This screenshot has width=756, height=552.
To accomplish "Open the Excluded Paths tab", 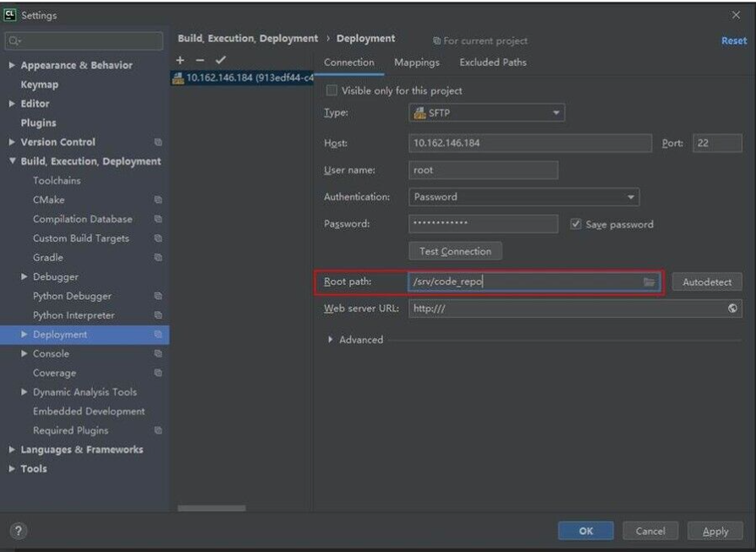I will tap(492, 63).
